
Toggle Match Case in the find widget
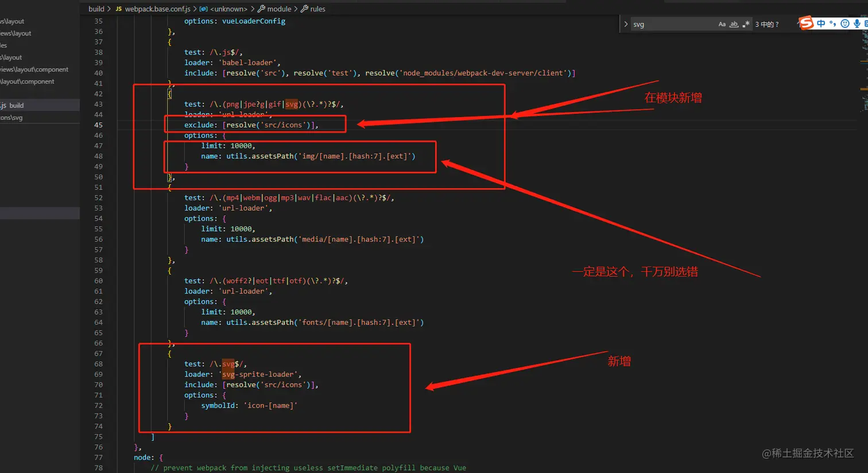pos(722,24)
